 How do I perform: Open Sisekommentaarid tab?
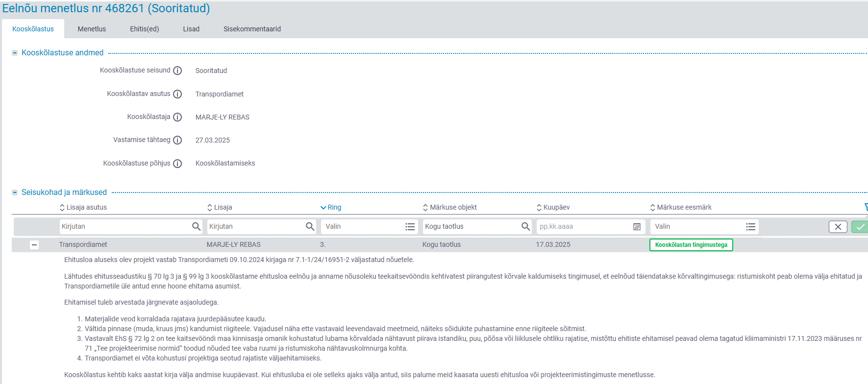(252, 29)
